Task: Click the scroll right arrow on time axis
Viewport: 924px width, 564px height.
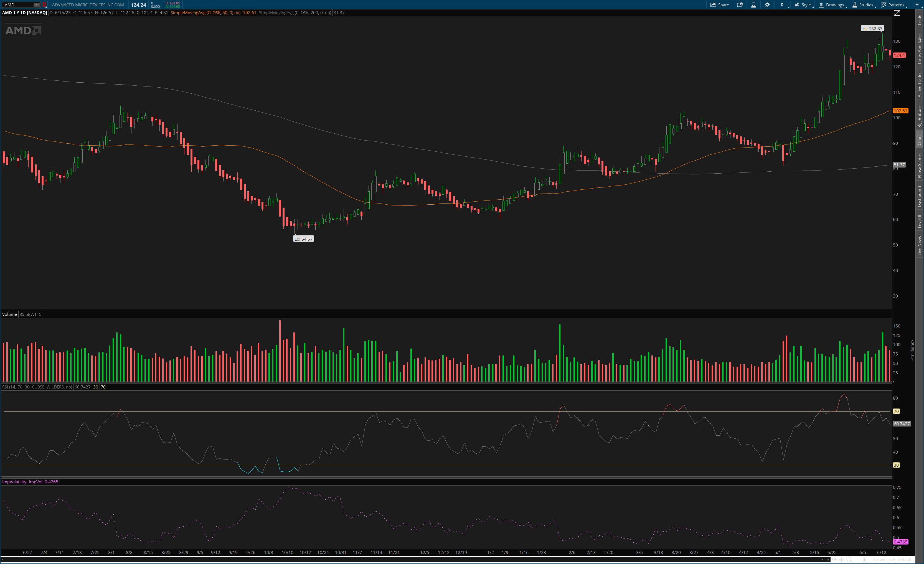Action: (828, 560)
